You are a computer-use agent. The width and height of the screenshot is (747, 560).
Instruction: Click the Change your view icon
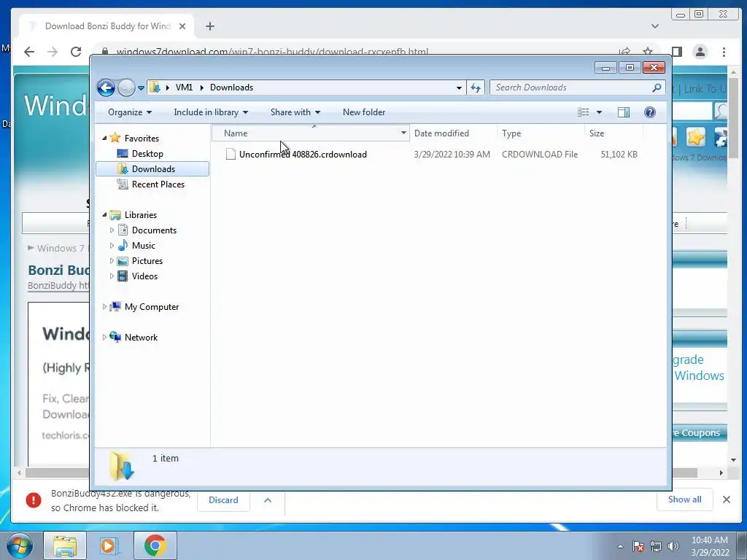click(x=584, y=112)
